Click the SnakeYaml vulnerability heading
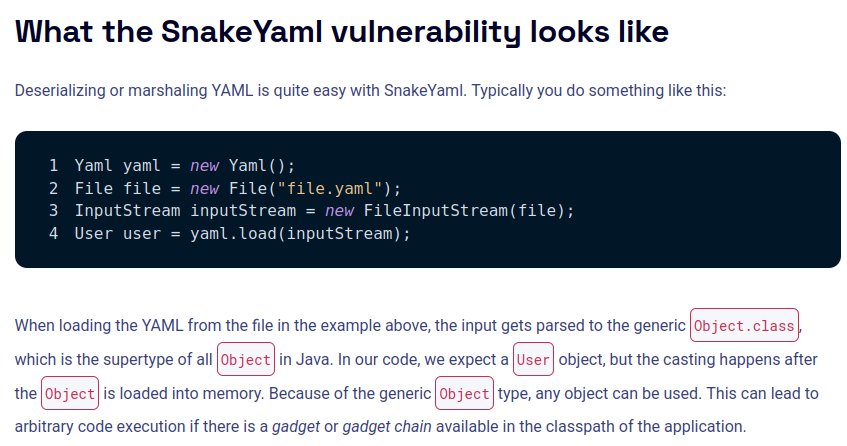The width and height of the screenshot is (847, 446). pyautogui.click(x=342, y=31)
